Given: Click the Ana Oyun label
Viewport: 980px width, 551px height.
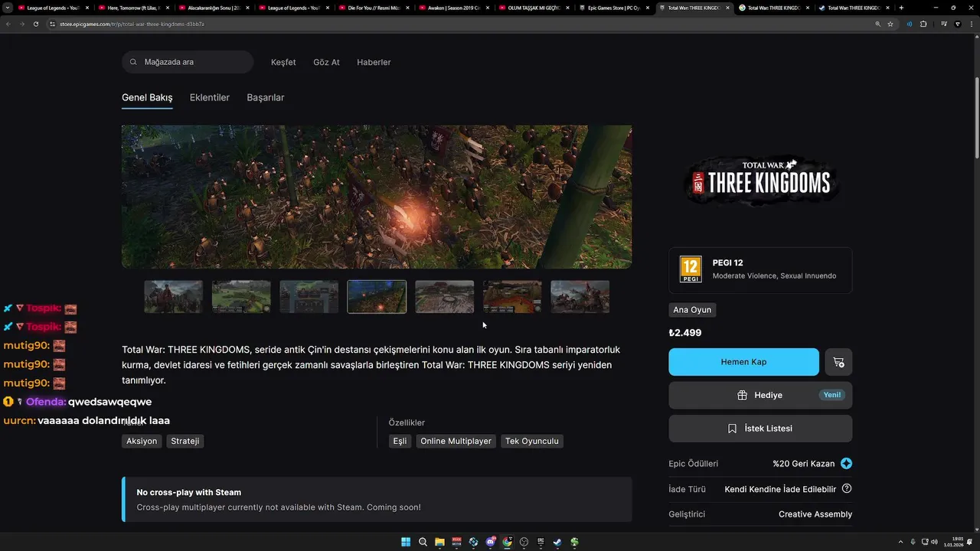Looking at the screenshot, I should (x=692, y=310).
